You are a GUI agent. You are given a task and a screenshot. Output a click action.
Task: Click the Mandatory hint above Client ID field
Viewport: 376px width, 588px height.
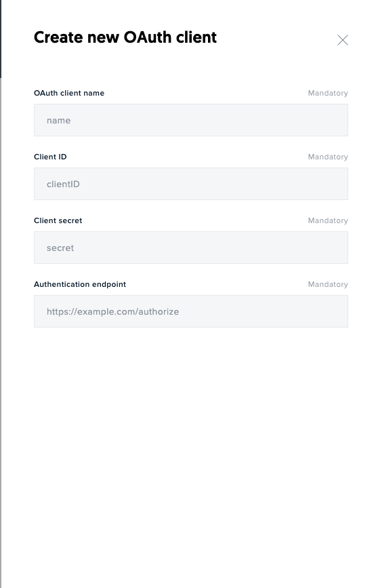tap(328, 157)
